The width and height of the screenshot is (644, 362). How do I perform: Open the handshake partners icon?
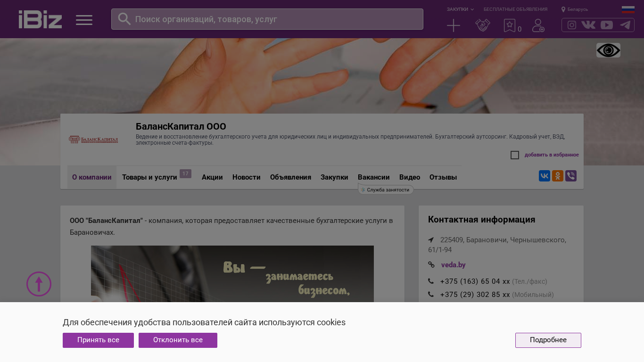(x=483, y=25)
